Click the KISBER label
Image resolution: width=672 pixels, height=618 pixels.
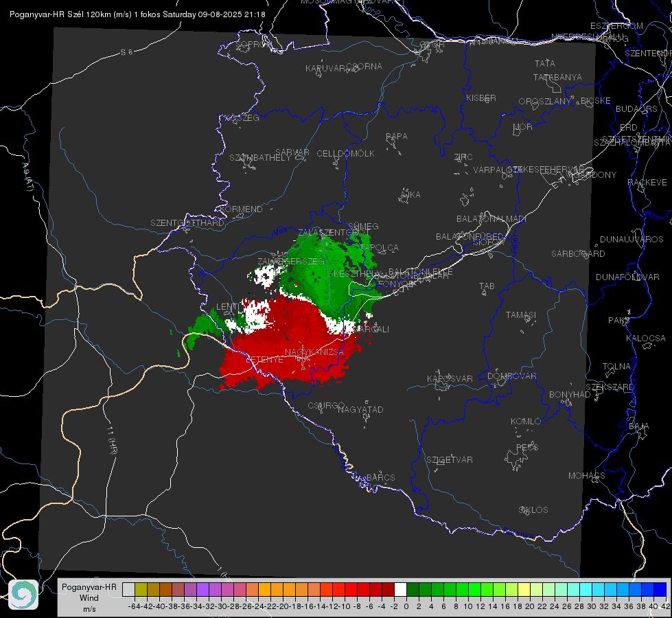tap(481, 98)
